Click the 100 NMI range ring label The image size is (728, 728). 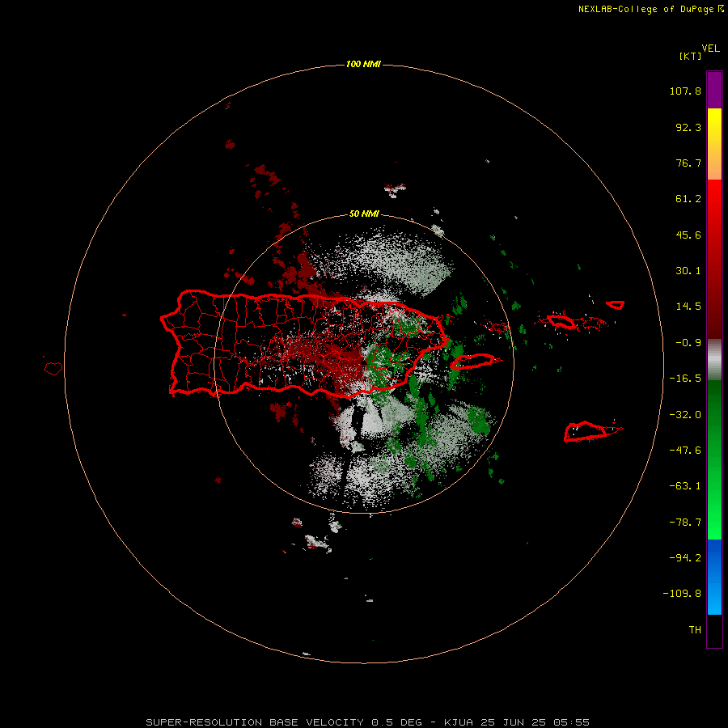(x=363, y=64)
